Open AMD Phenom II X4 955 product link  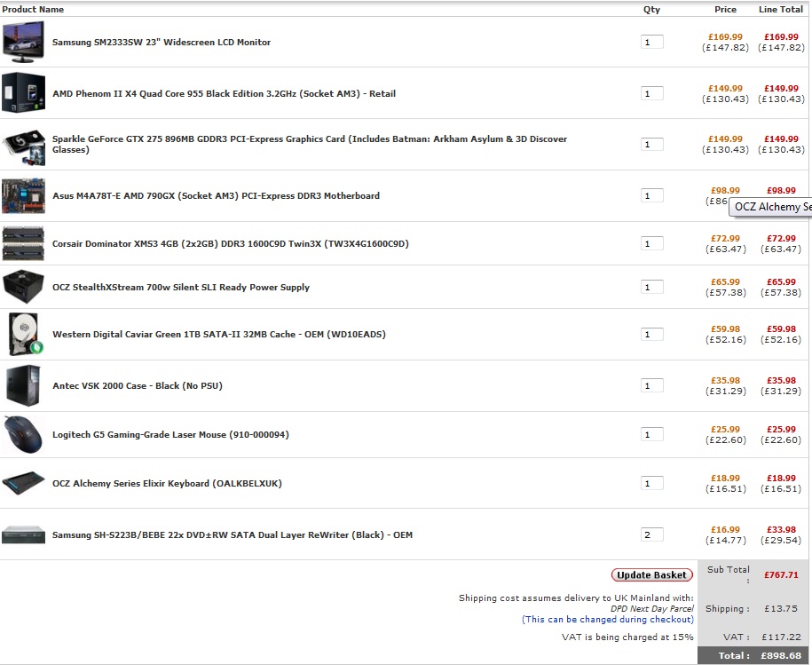point(224,94)
